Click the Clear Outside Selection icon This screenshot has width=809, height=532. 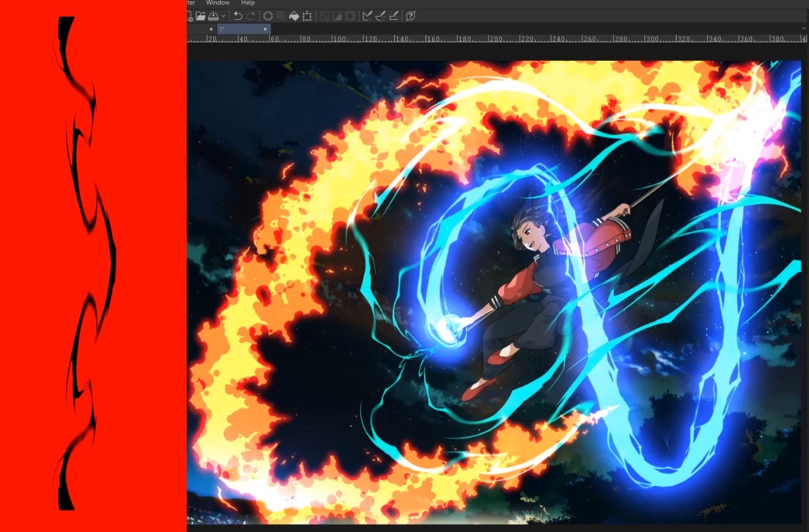click(281, 16)
